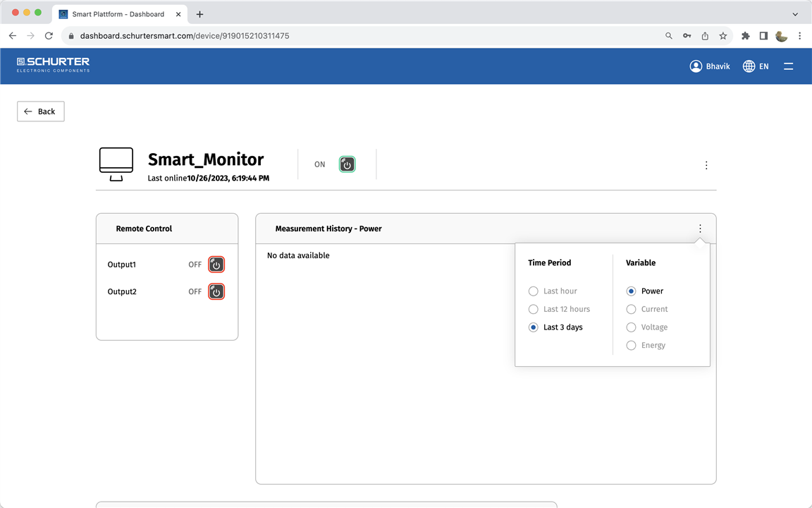Select the Smart Plattform - Dashboard tab
Screen dimensions: 812x508
pyautogui.click(x=118, y=14)
